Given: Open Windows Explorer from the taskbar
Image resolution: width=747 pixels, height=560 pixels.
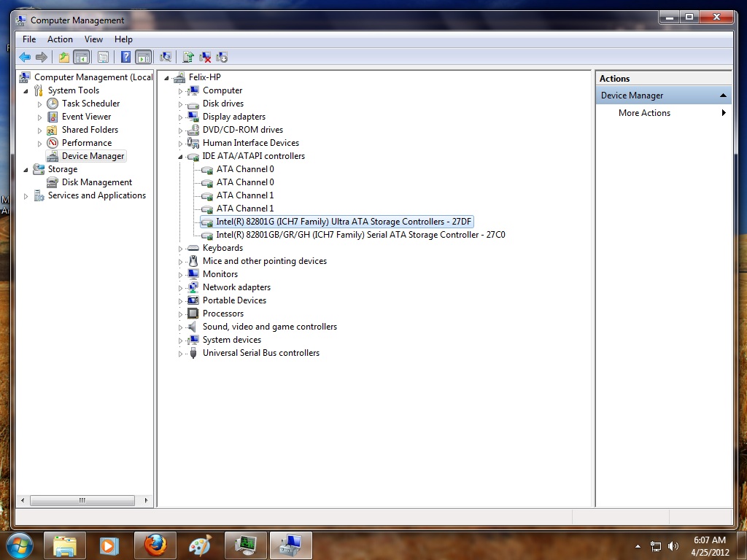Looking at the screenshot, I should [x=65, y=545].
